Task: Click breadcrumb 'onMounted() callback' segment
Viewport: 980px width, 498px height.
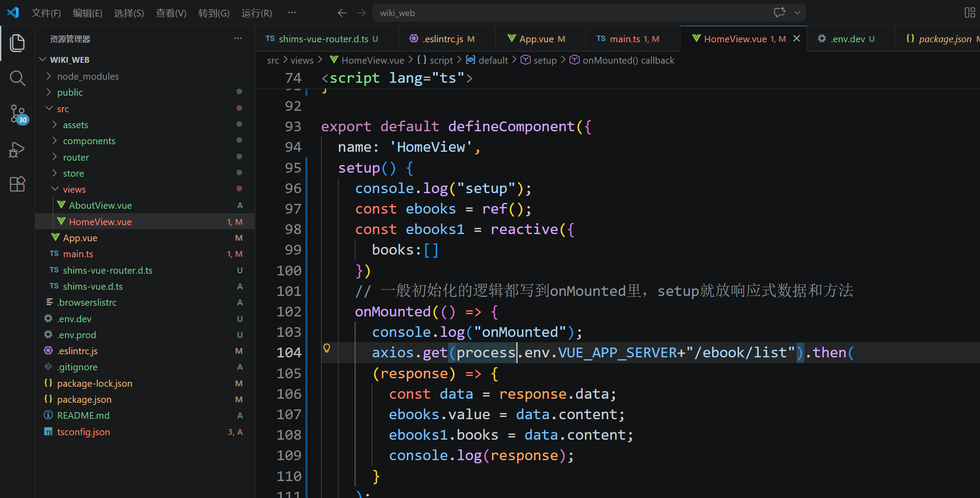Action: 622,60
